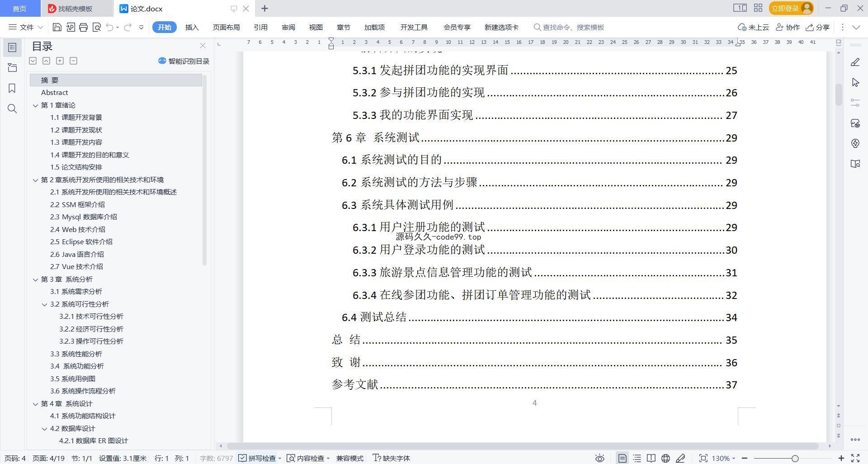Screen dimensions: 868x464
Task: Switch to page layout view in status bar
Action: click(x=622, y=458)
